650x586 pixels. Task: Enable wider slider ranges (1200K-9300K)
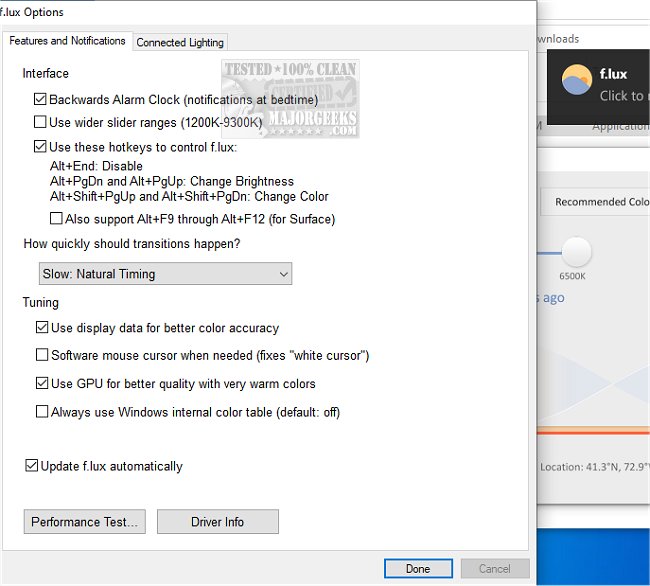click(x=40, y=122)
